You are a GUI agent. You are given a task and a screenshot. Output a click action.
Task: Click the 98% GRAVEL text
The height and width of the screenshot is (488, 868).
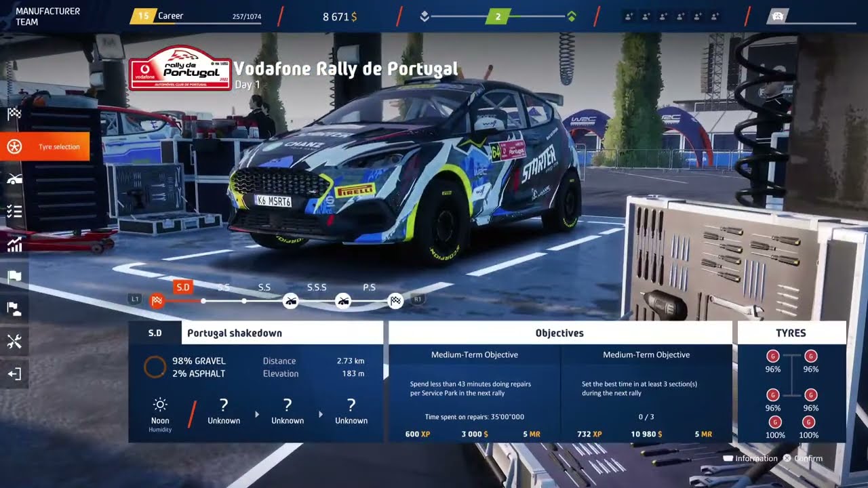pyautogui.click(x=199, y=361)
